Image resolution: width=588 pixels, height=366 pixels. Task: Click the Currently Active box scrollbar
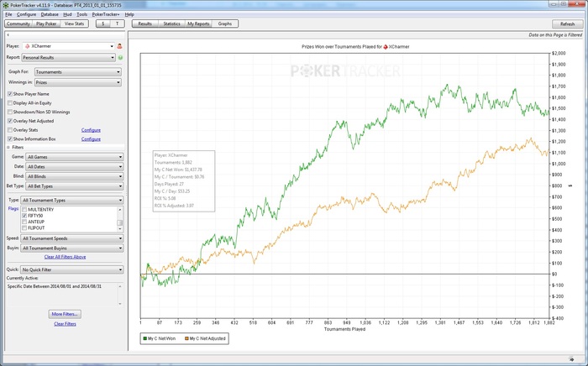coord(120,295)
